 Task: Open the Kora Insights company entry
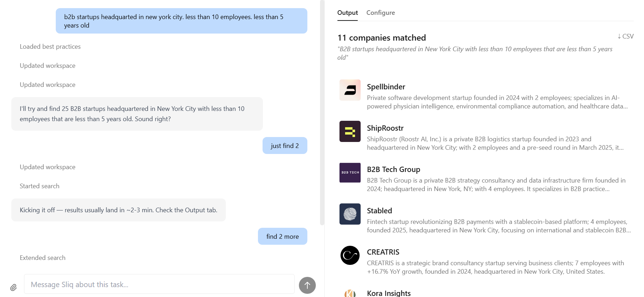(389, 293)
